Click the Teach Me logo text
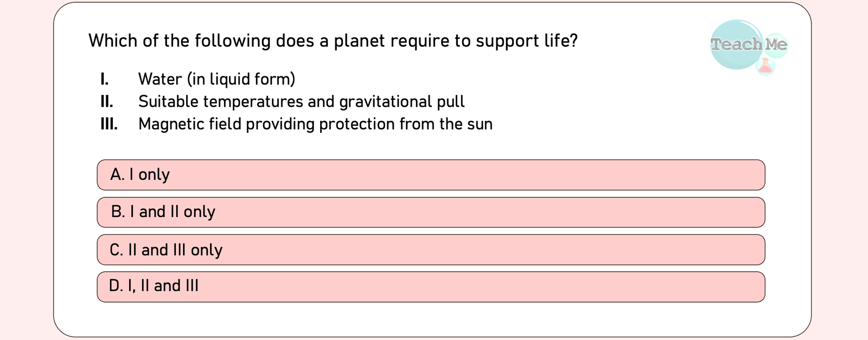This screenshot has width=868, height=340. [749, 44]
